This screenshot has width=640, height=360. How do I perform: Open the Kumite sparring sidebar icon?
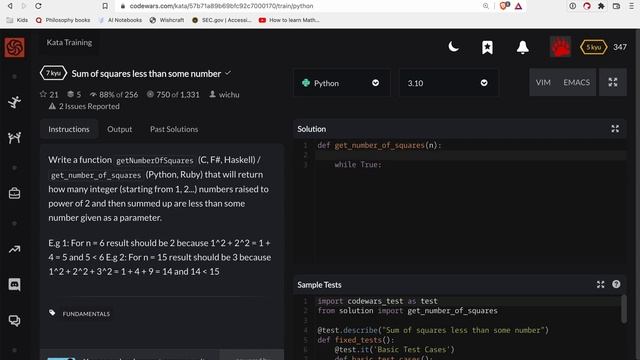(x=14, y=138)
